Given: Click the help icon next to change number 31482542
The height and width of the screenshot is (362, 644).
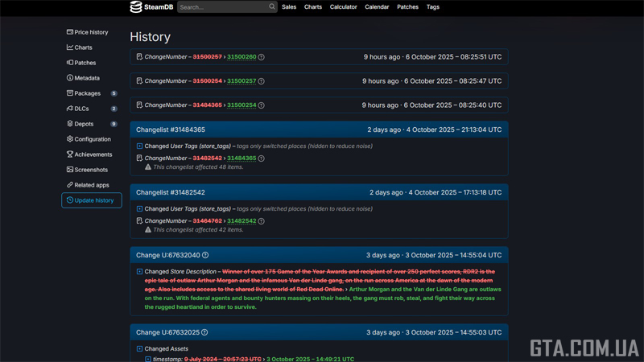Looking at the screenshot, I should (x=262, y=221).
